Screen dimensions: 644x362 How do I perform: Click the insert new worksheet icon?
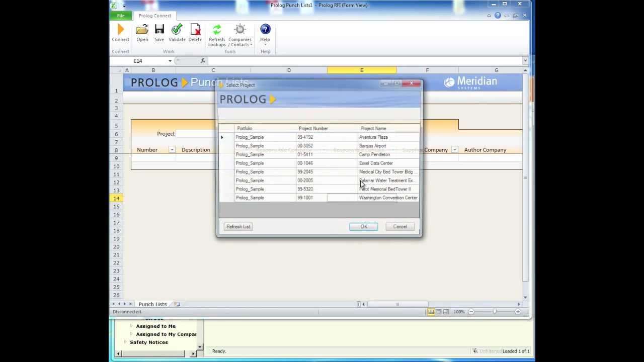click(177, 304)
